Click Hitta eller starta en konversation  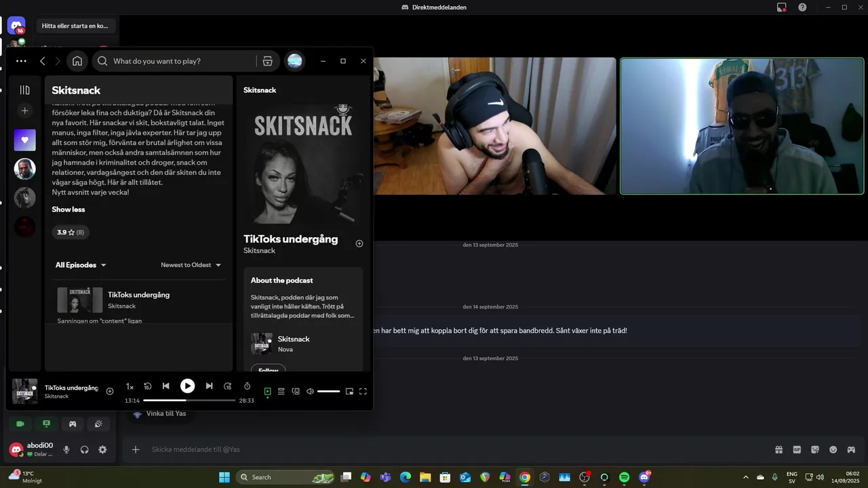click(x=75, y=26)
